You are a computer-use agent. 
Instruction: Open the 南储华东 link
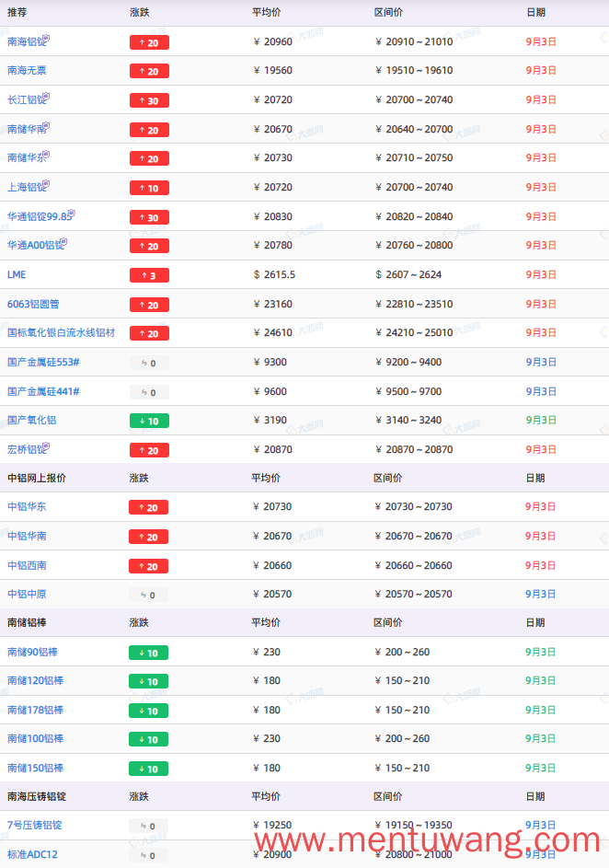coord(26,157)
